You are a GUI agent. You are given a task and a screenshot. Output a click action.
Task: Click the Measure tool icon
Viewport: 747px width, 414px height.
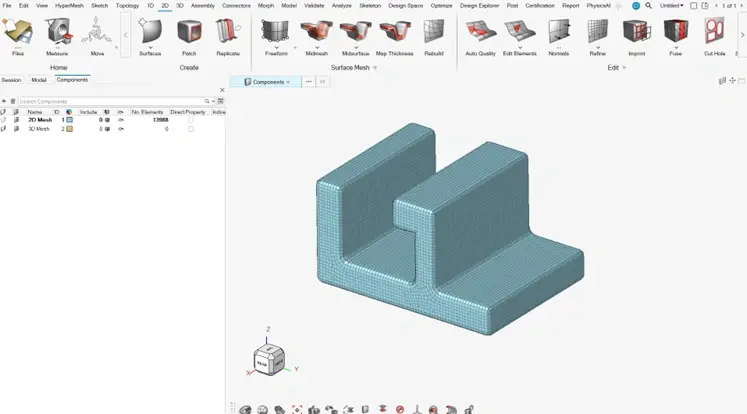click(x=57, y=35)
